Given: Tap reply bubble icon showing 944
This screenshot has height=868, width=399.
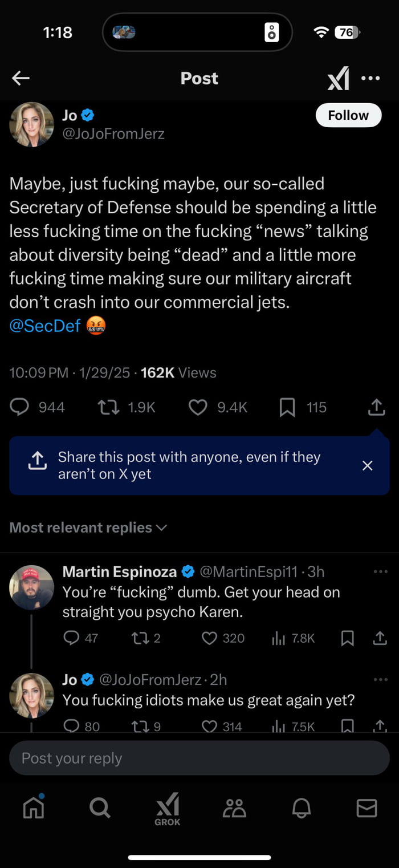Looking at the screenshot, I should 21,407.
